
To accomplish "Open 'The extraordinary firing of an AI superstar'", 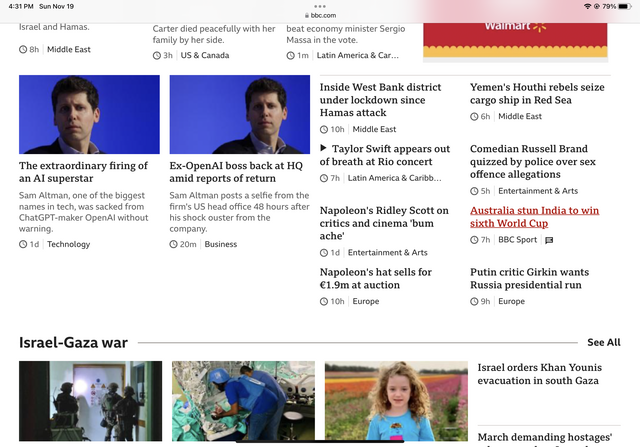I will coord(83,172).
